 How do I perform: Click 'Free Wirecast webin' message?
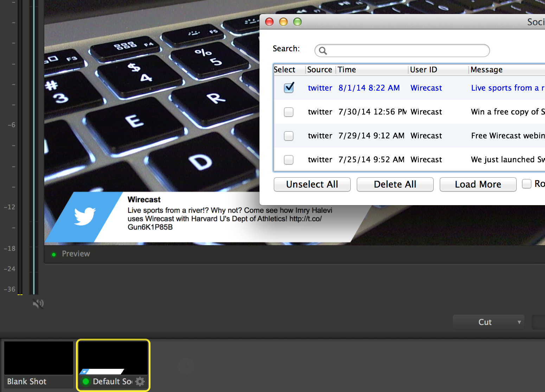[508, 136]
